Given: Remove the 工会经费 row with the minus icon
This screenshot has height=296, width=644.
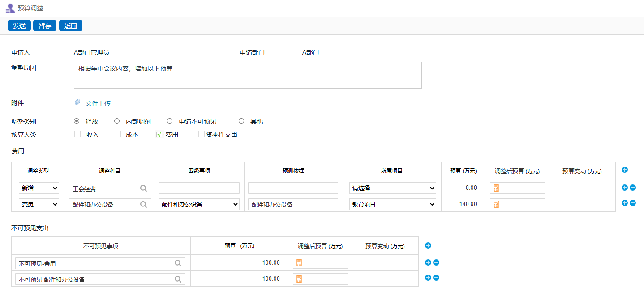Looking at the screenshot, I should tap(633, 188).
